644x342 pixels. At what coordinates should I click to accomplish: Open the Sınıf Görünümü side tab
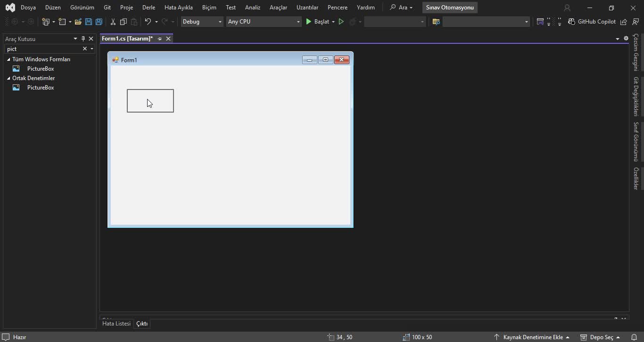tap(636, 142)
